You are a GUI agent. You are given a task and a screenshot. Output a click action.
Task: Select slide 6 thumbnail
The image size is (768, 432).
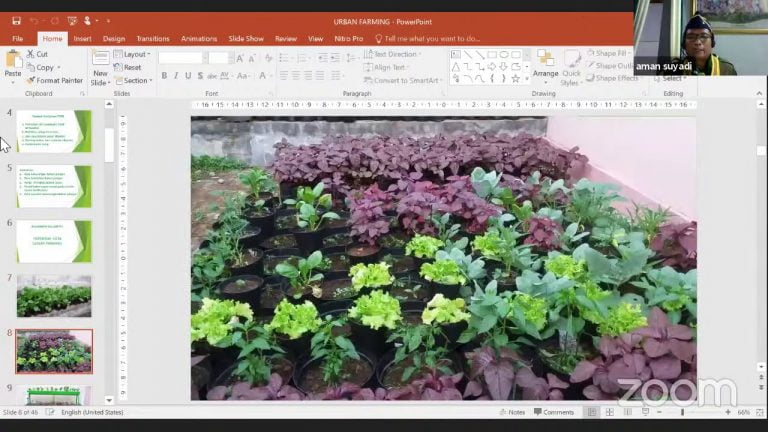(54, 241)
